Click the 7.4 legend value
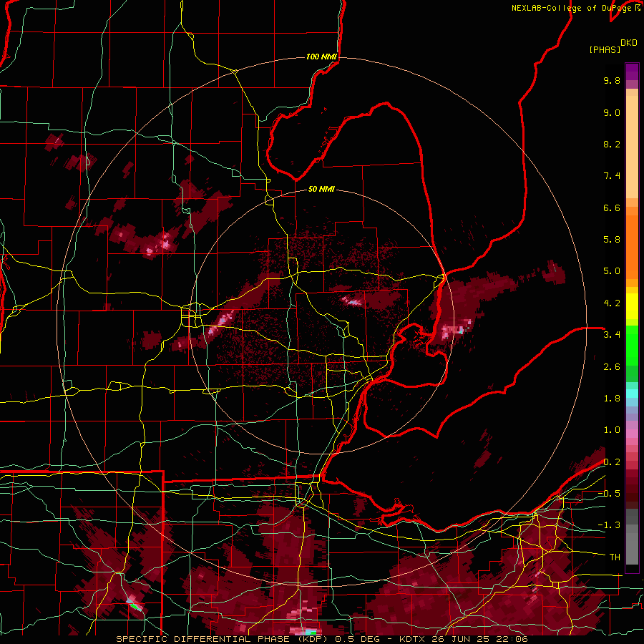Screen dimensions: 644x644 pos(612,176)
